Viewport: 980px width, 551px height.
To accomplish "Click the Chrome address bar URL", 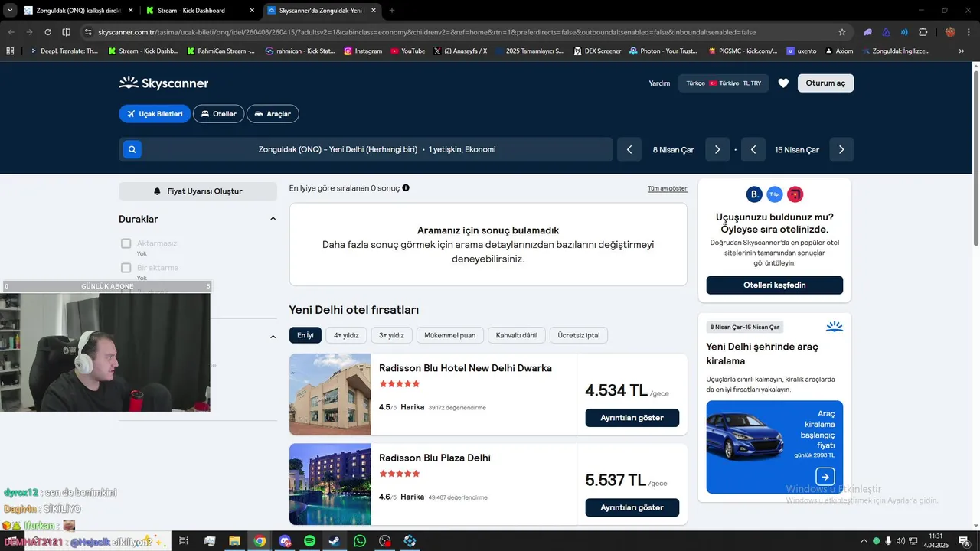I will [x=426, y=32].
